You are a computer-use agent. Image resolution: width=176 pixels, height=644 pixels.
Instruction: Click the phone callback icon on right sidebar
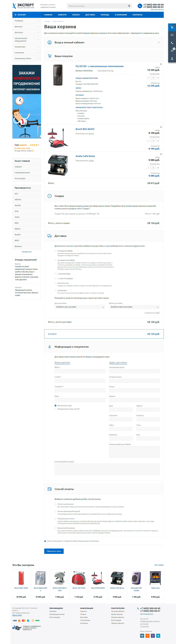(172, 43)
